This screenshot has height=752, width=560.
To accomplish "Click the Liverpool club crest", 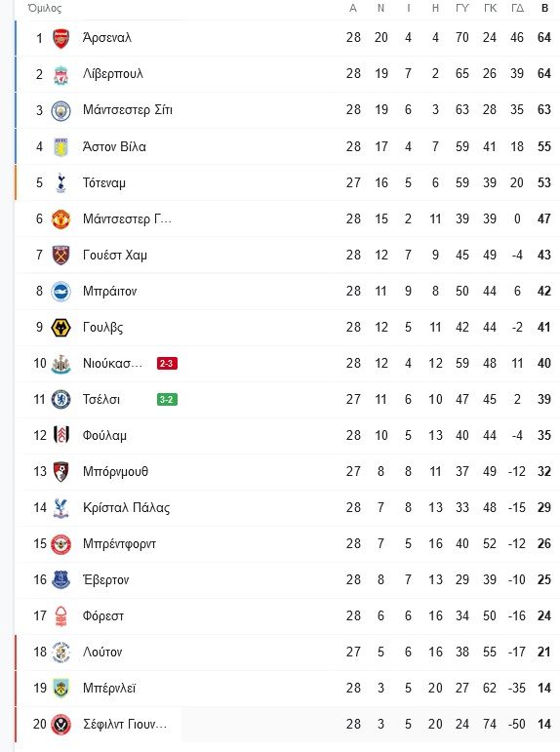I will point(60,75).
